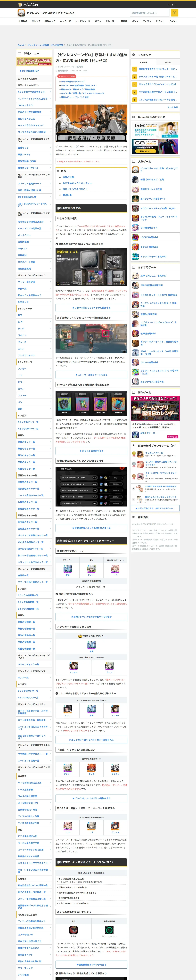Viewport: 196px width, 980px height.
Task: Click ▶育成優先度とキャラの強化方法まとめ button
Action: tap(91, 528)
